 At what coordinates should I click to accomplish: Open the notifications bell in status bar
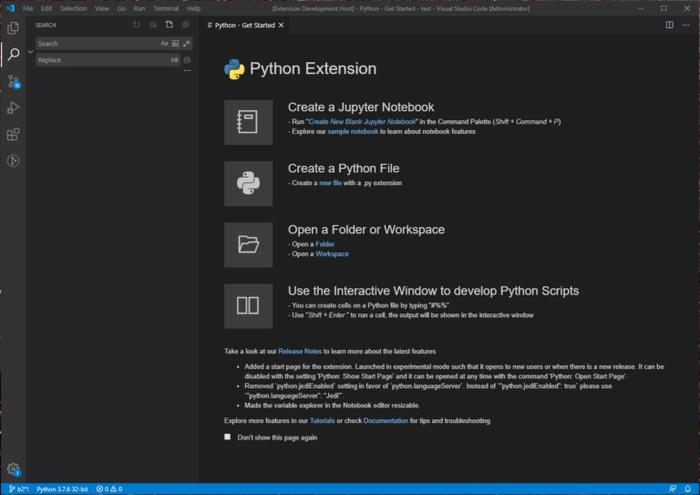[x=688, y=489]
